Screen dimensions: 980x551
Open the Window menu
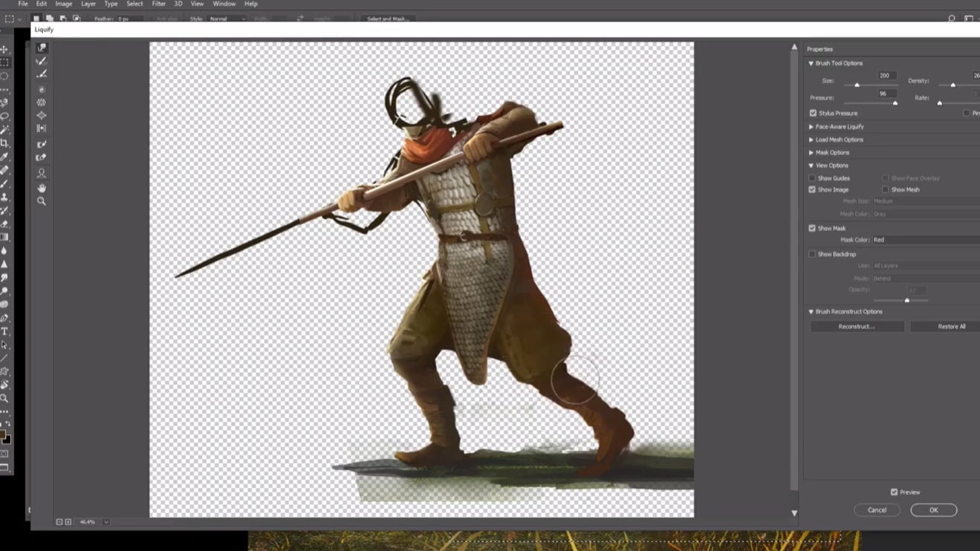click(224, 4)
